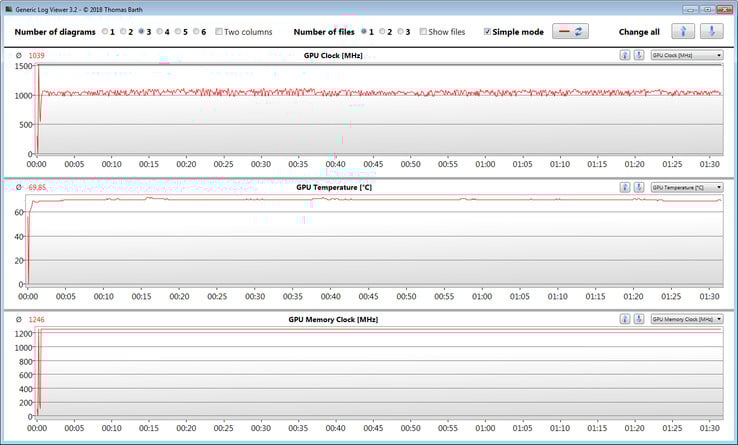
Task: Close the Generic Log Viewer window
Action: point(724,9)
